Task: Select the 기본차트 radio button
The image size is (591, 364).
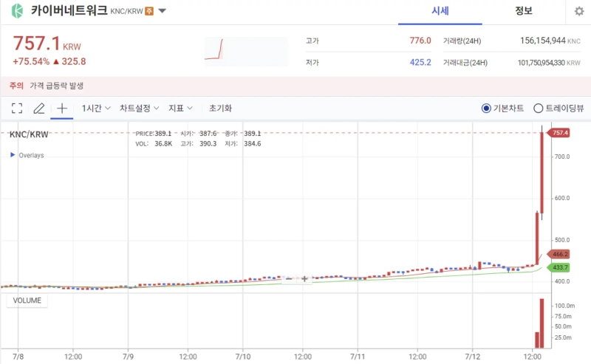Action: click(x=486, y=108)
